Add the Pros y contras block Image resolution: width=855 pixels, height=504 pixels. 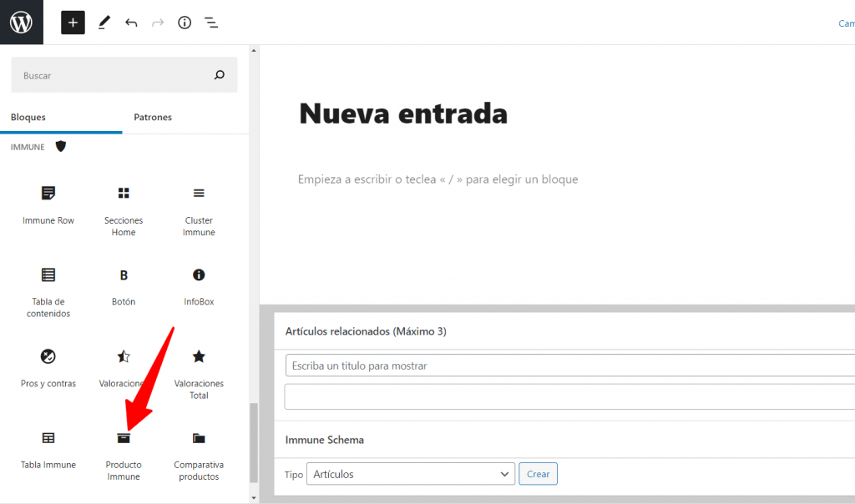pos(48,367)
